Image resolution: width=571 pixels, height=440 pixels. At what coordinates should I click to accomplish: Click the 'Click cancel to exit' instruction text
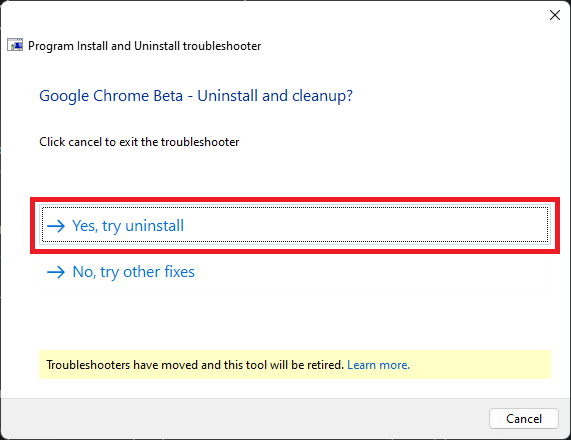139,142
